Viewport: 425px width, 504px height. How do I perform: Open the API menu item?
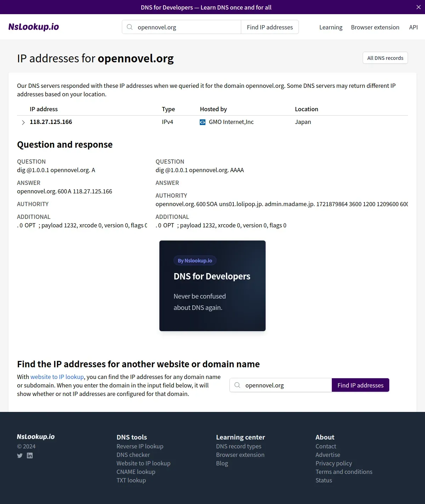pos(413,27)
